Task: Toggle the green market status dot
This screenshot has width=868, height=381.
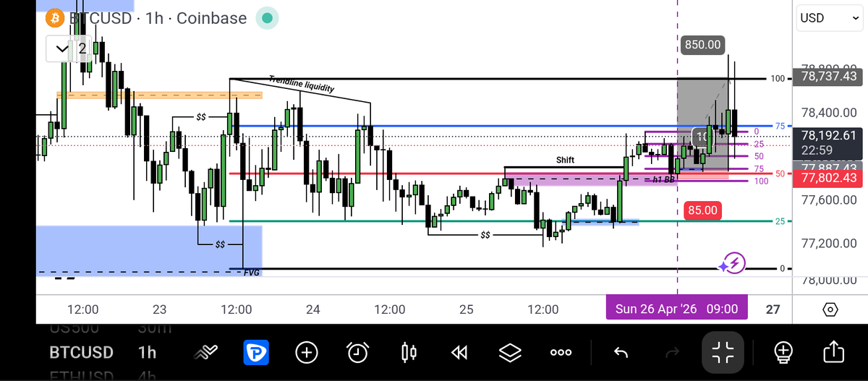Action: [268, 18]
